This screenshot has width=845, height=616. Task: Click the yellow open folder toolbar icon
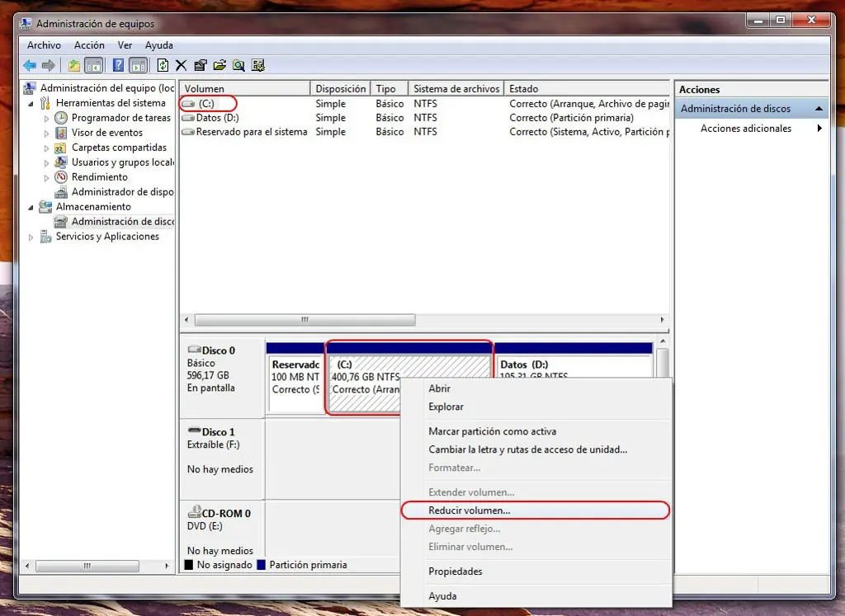tap(220, 66)
